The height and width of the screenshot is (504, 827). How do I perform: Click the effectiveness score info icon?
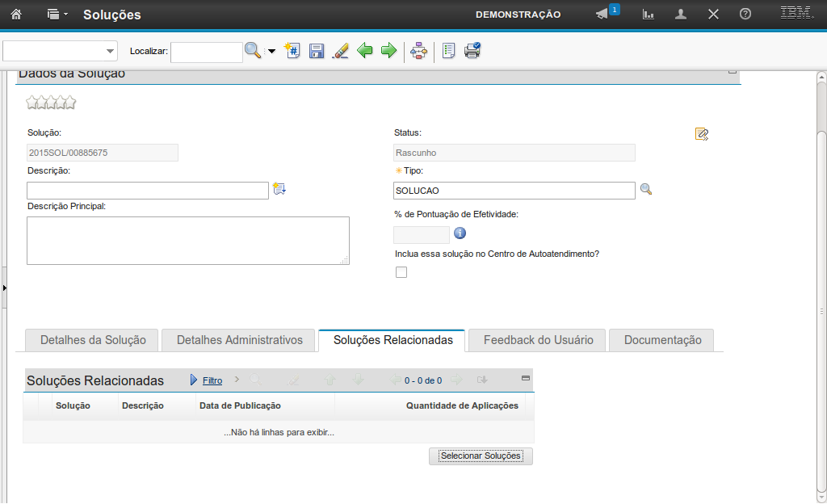[460, 234]
